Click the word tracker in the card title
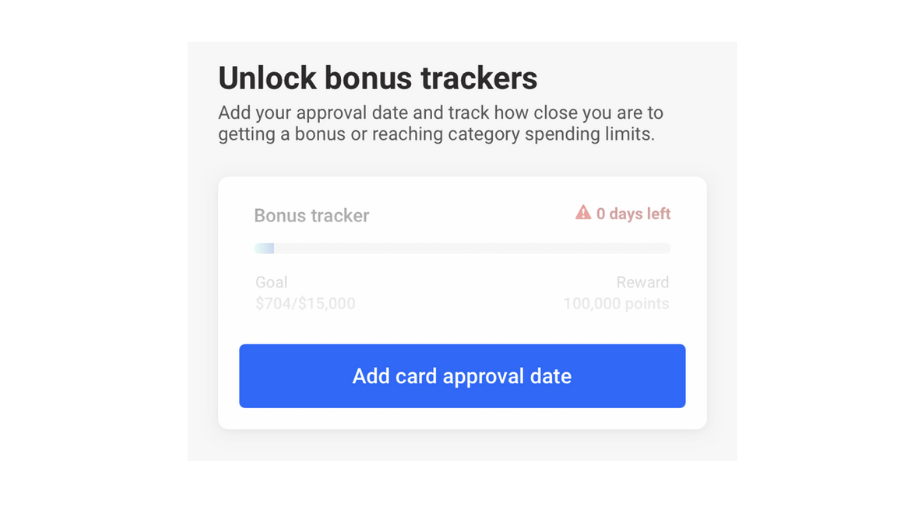The height and width of the screenshot is (513, 912). [x=339, y=216]
